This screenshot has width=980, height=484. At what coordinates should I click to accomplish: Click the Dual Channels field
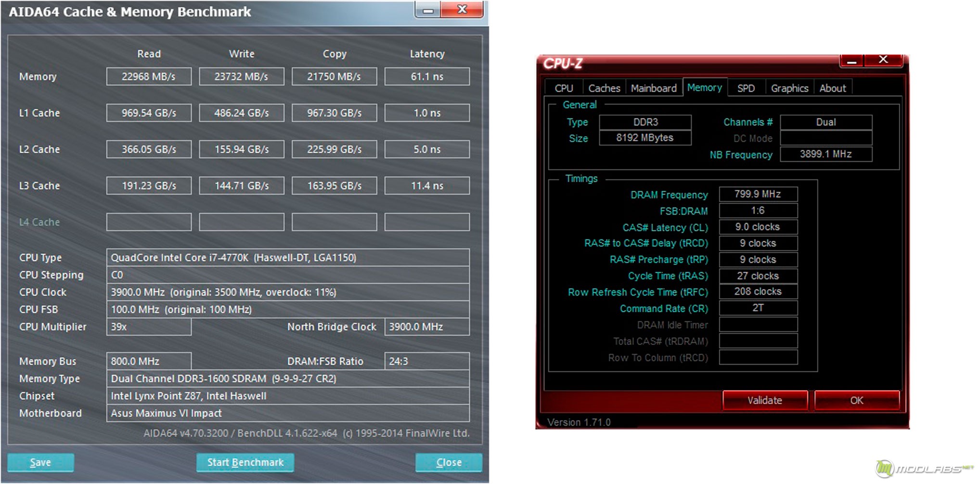tap(826, 122)
